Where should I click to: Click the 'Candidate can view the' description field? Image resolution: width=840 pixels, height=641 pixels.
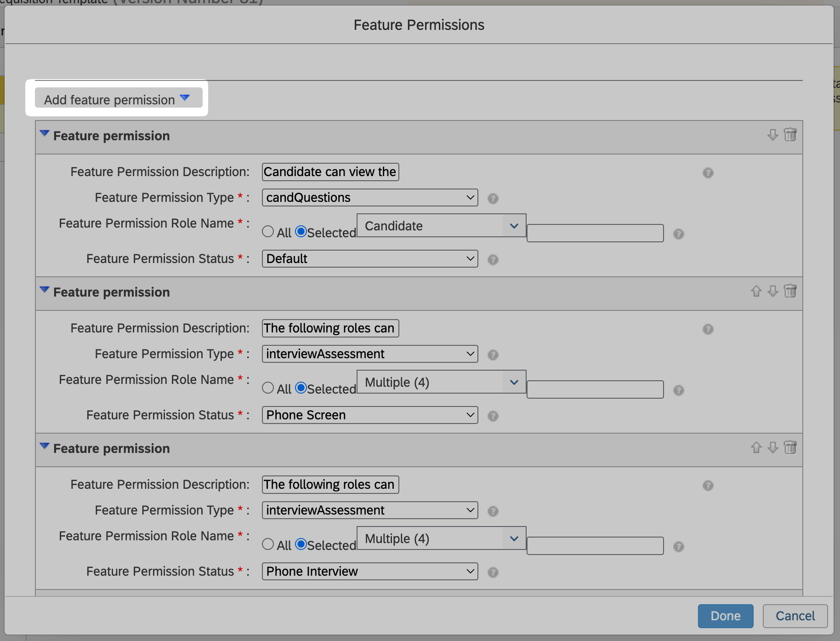tap(330, 172)
